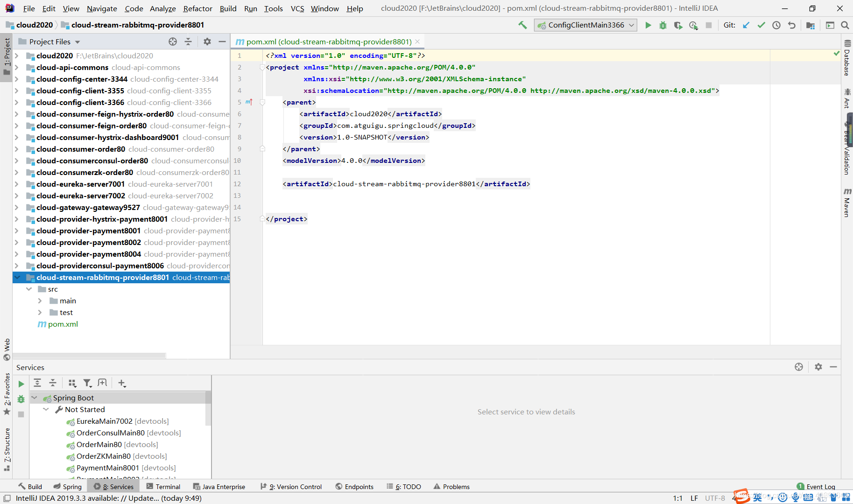Collapse all in the Project Files panel
This screenshot has width=853, height=504.
click(188, 42)
